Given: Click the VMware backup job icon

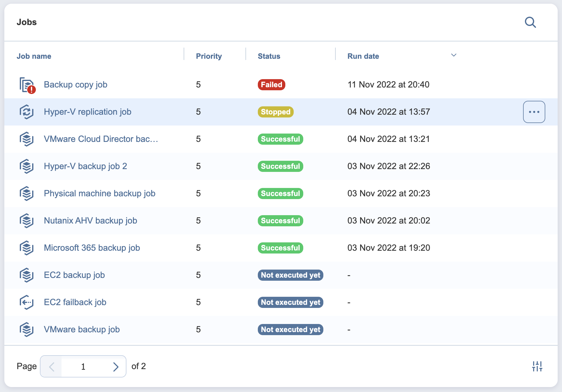Looking at the screenshot, I should click(x=27, y=330).
